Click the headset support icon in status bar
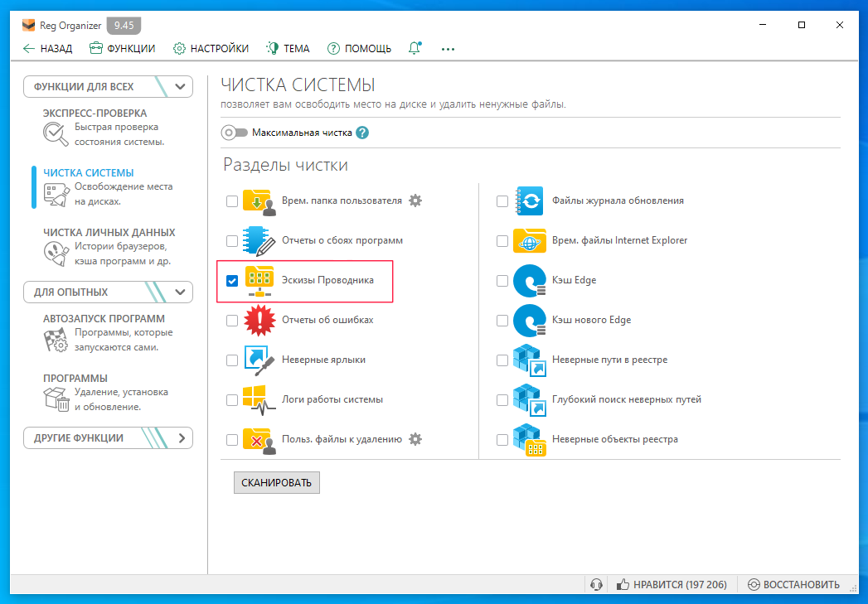 pyautogui.click(x=595, y=585)
